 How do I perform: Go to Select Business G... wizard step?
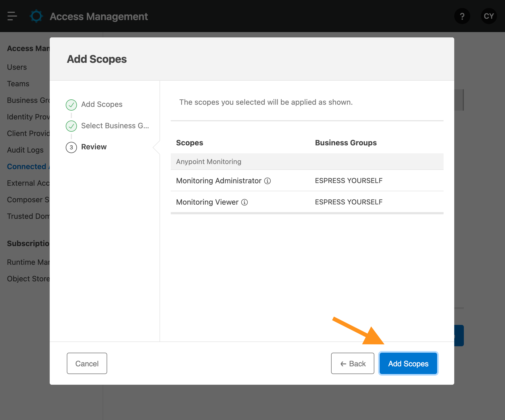tap(115, 126)
